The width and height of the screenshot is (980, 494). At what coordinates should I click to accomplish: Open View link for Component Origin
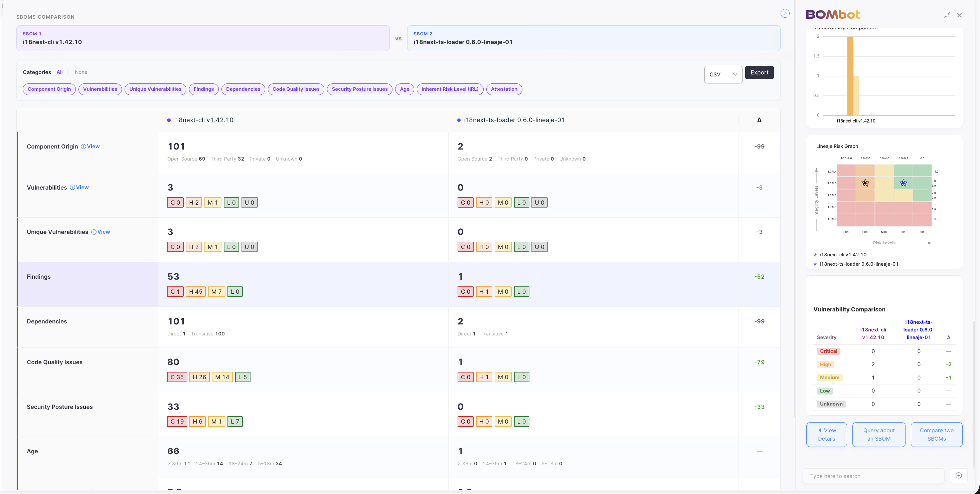click(x=90, y=147)
